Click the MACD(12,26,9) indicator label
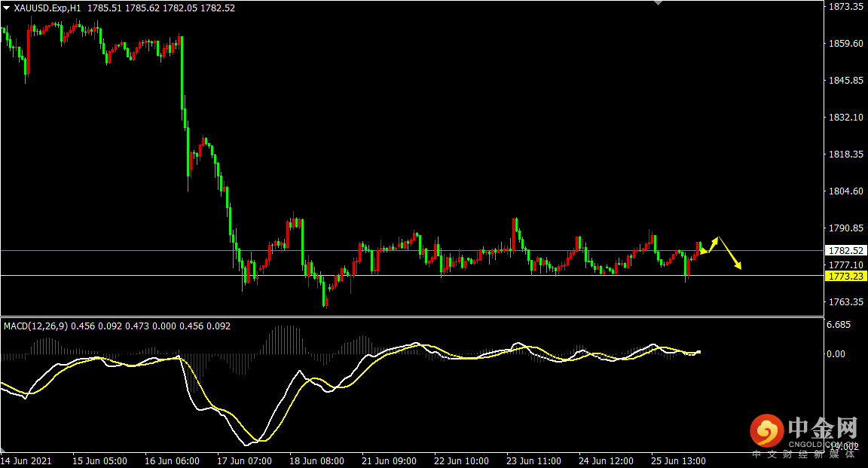The height and width of the screenshot is (468, 868). (35, 326)
